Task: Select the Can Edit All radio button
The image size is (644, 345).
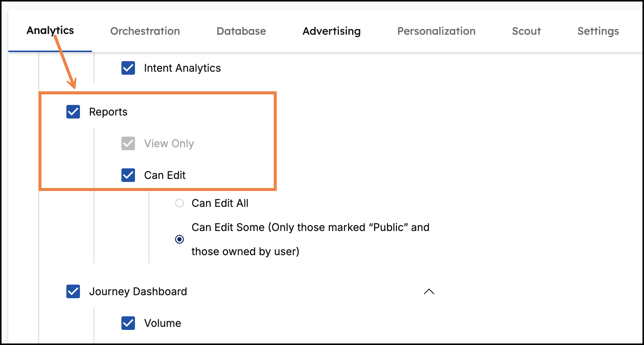Action: click(x=179, y=203)
